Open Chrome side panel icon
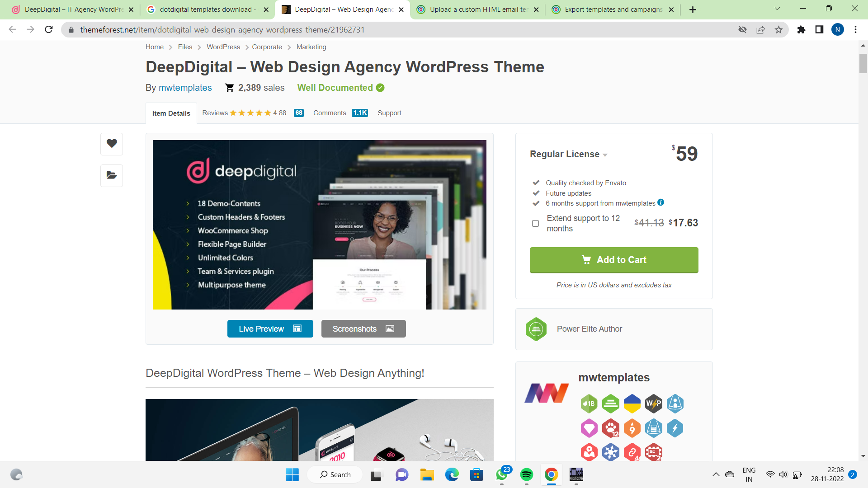 click(819, 29)
